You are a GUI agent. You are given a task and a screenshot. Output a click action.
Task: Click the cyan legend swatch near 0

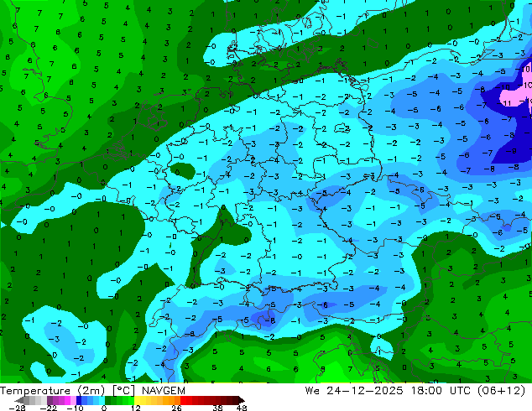click(102, 401)
